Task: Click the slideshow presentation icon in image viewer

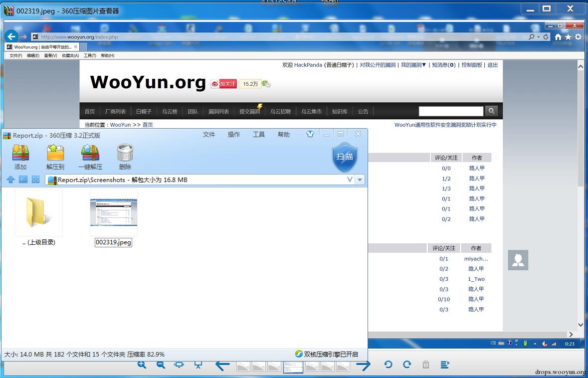Action: pos(198,365)
